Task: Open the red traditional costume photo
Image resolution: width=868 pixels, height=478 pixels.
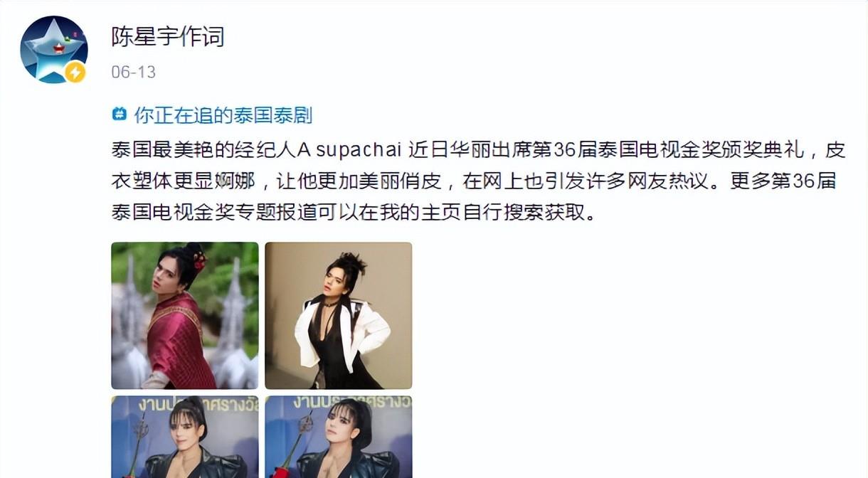Action: (185, 315)
